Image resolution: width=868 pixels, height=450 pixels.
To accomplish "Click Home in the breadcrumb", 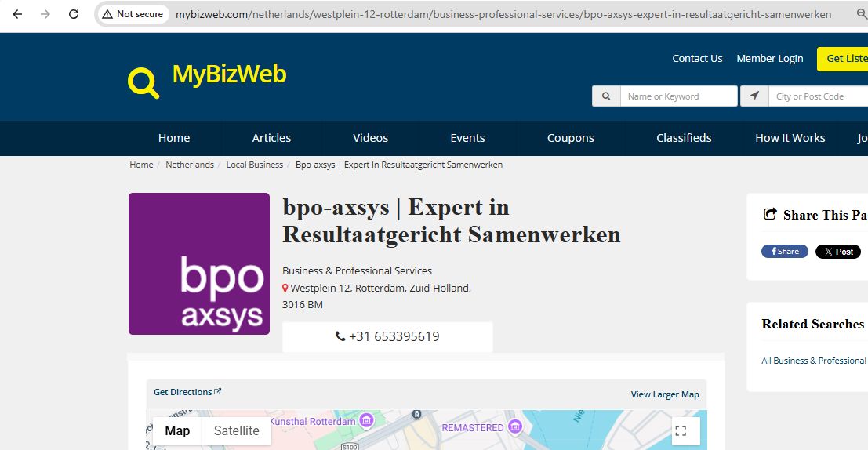I will pyautogui.click(x=141, y=165).
